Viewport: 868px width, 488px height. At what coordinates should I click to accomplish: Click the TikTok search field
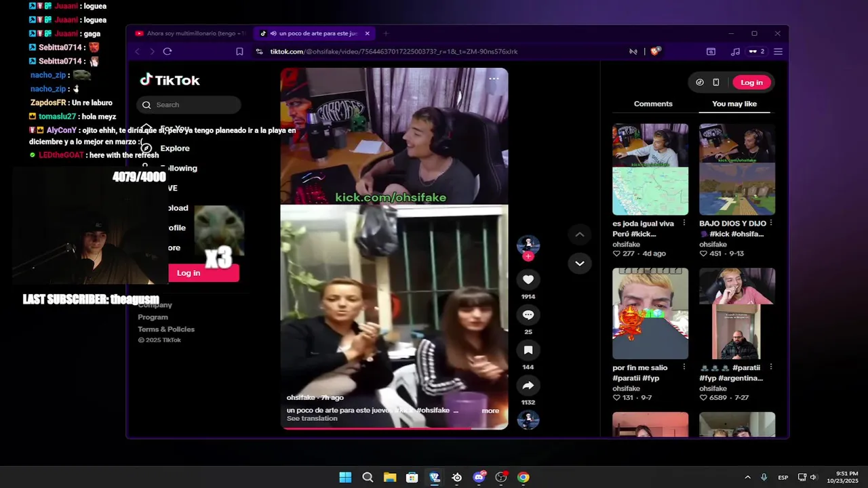point(189,105)
